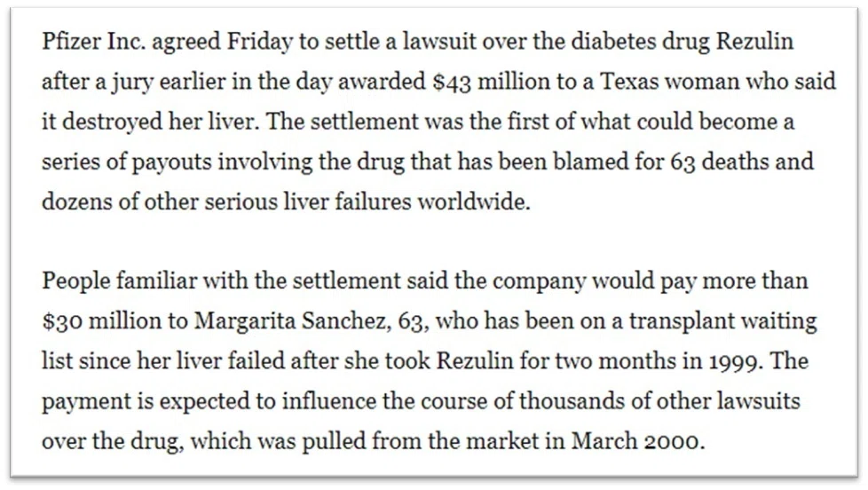Click the word "worldwide"
This screenshot has height=490, width=868.
(x=472, y=202)
